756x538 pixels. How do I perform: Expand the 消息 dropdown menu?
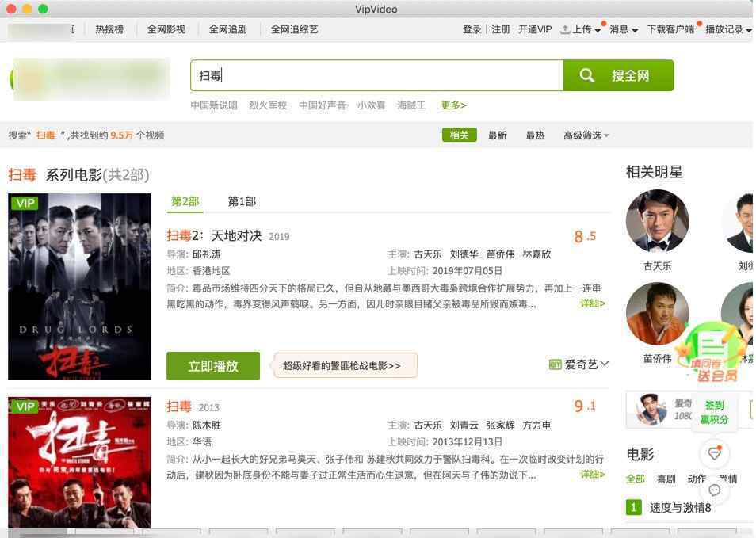tap(624, 29)
